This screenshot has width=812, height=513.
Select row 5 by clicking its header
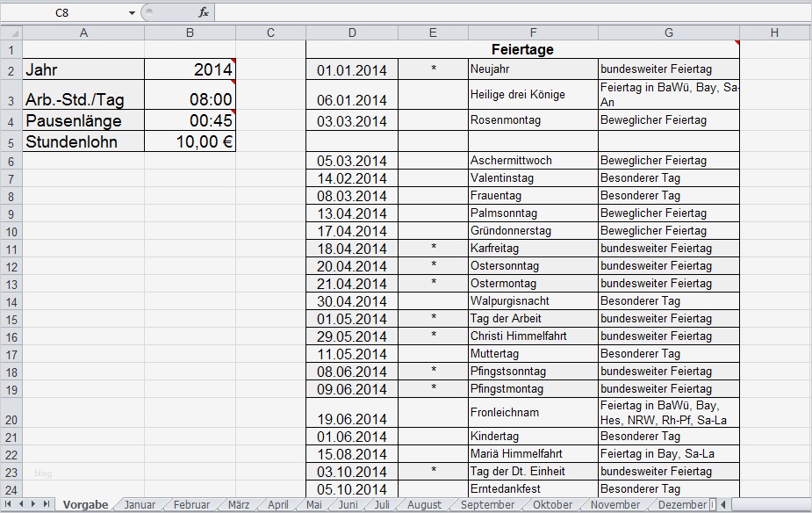[11, 141]
